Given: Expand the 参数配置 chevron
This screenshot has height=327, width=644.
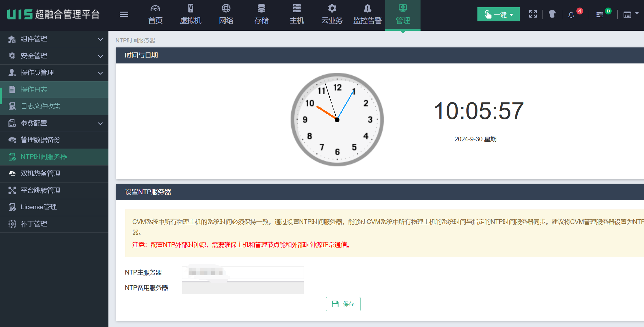Looking at the screenshot, I should 100,124.
